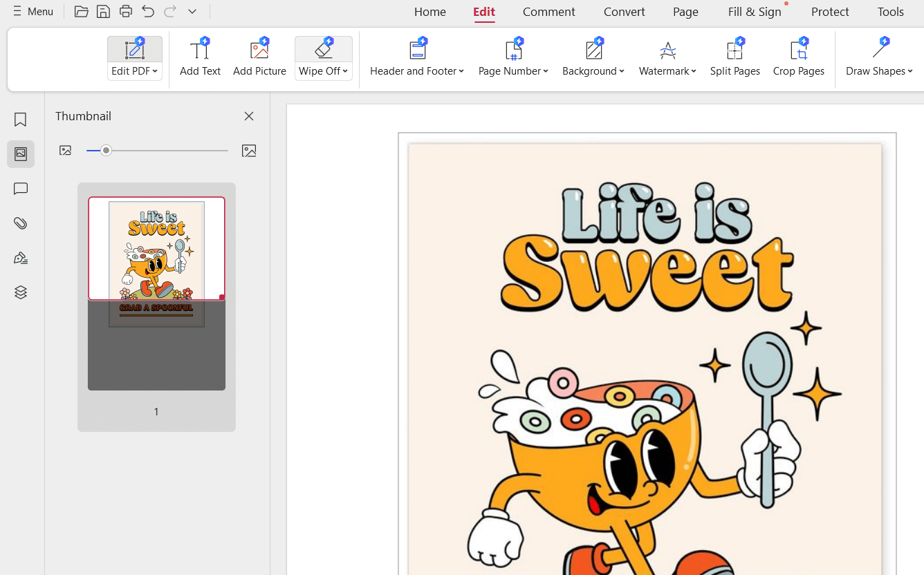Open a file using the folder icon
The width and height of the screenshot is (924, 575).
click(x=81, y=11)
